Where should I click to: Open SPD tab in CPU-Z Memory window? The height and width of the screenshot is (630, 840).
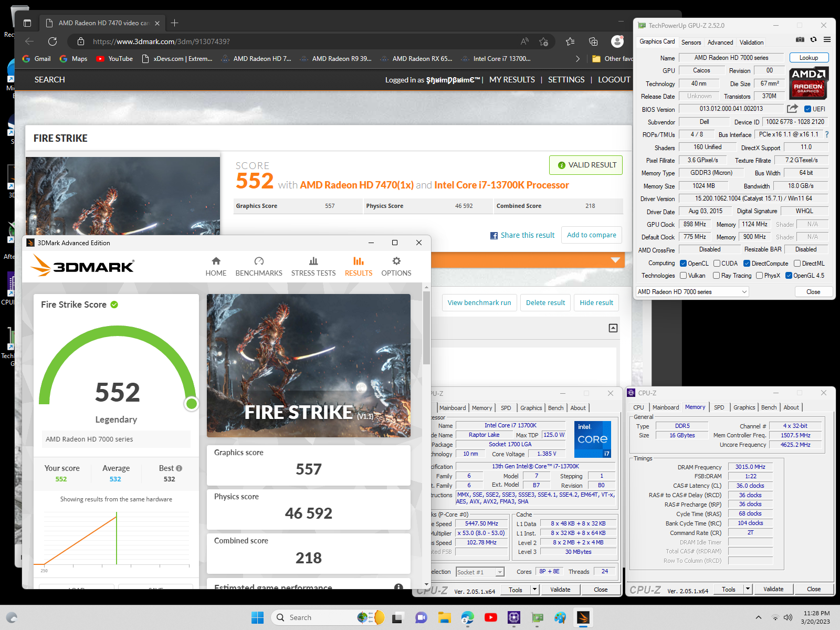pos(719,407)
